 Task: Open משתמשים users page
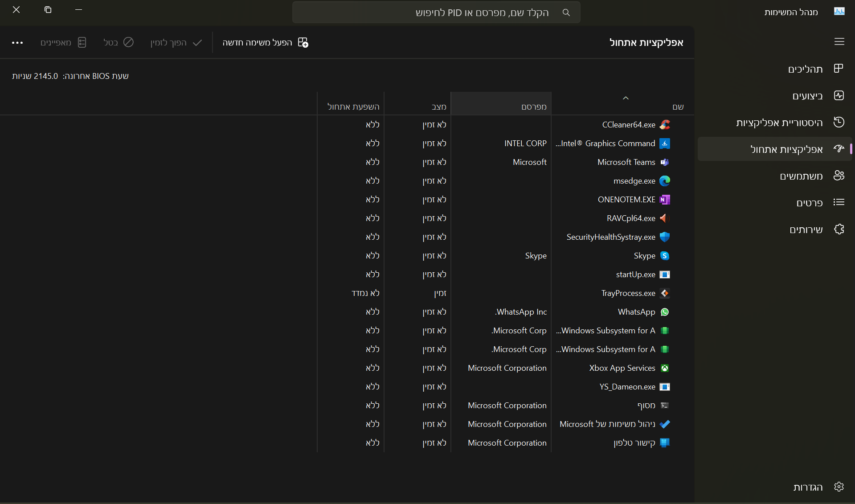pyautogui.click(x=775, y=176)
